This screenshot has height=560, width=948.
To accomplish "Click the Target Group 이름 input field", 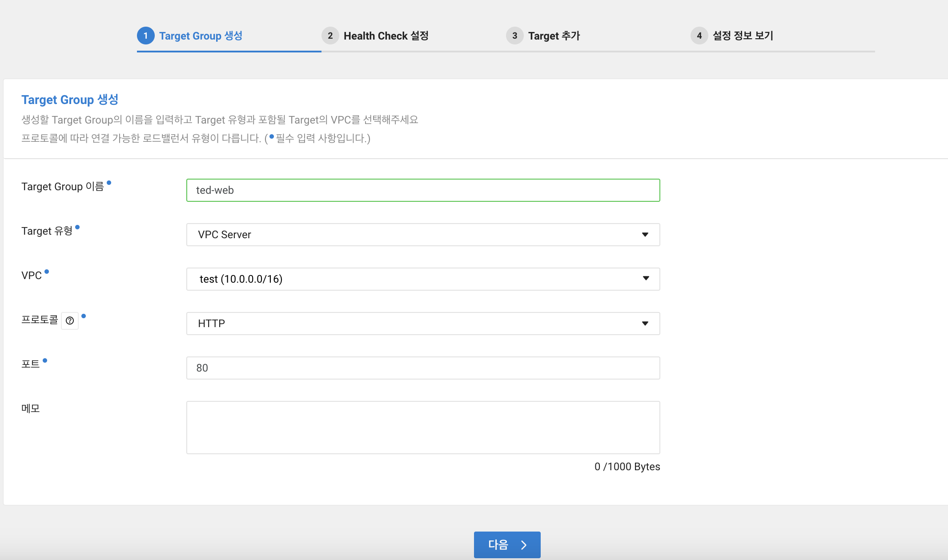I will (422, 190).
